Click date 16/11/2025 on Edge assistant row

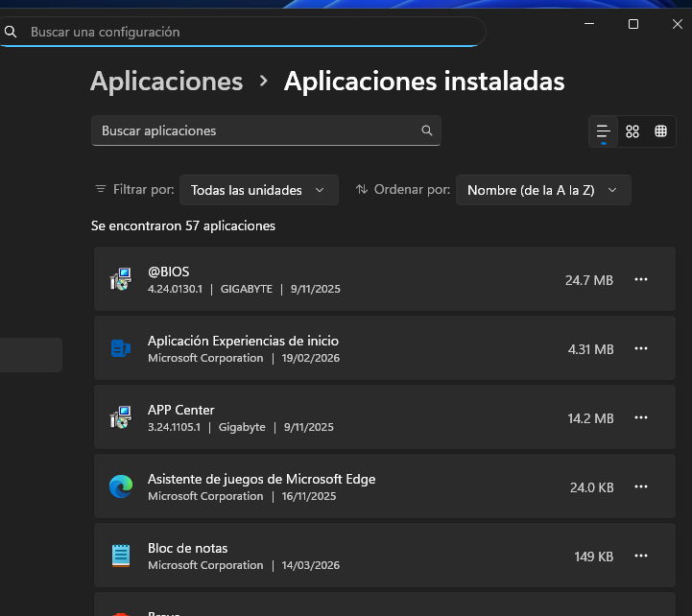(309, 496)
